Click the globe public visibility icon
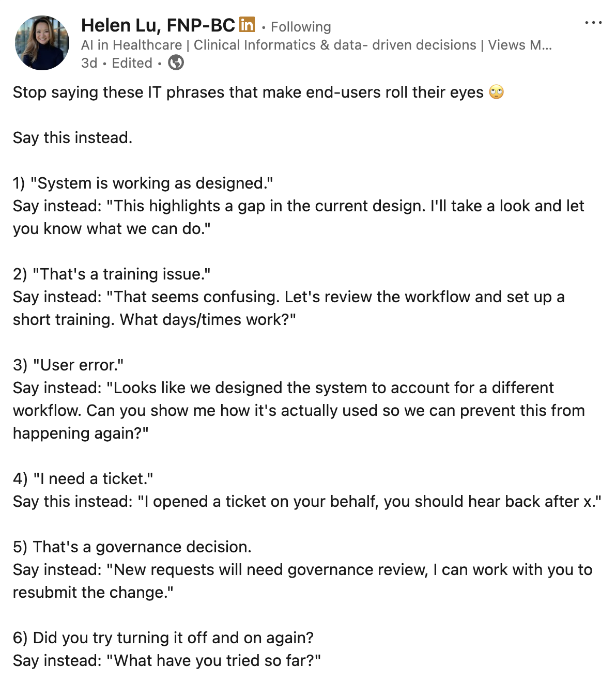 pyautogui.click(x=176, y=63)
